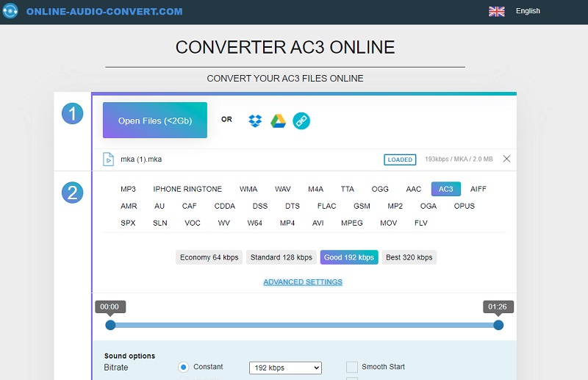Select the AC3 format
The height and width of the screenshot is (380, 588).
pos(446,189)
